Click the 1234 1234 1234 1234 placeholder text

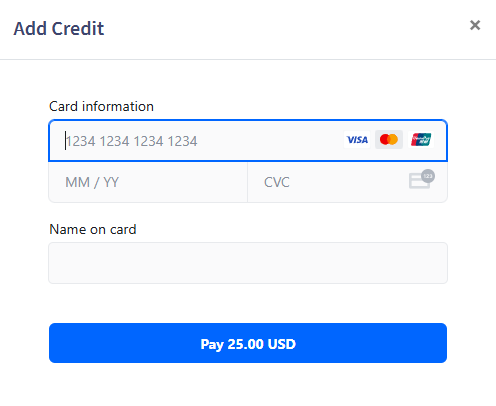(x=132, y=141)
